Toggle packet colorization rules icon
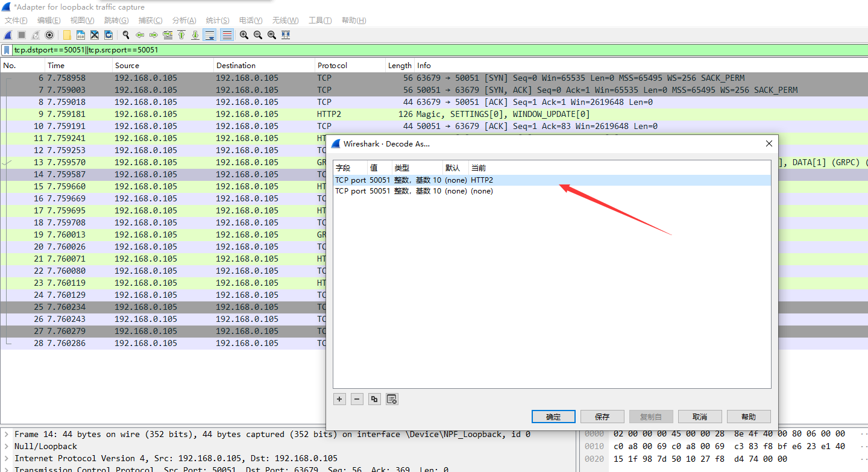The width and height of the screenshot is (868, 472). [x=227, y=35]
